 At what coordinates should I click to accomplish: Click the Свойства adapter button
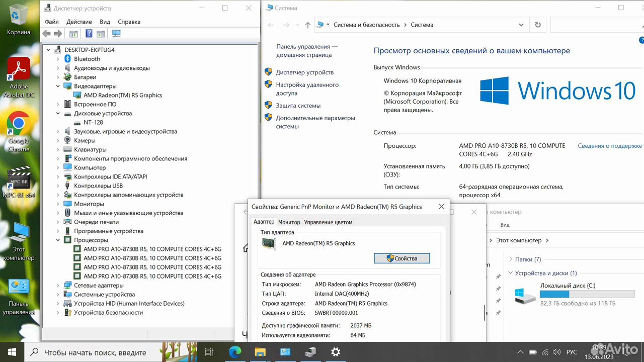point(402,258)
